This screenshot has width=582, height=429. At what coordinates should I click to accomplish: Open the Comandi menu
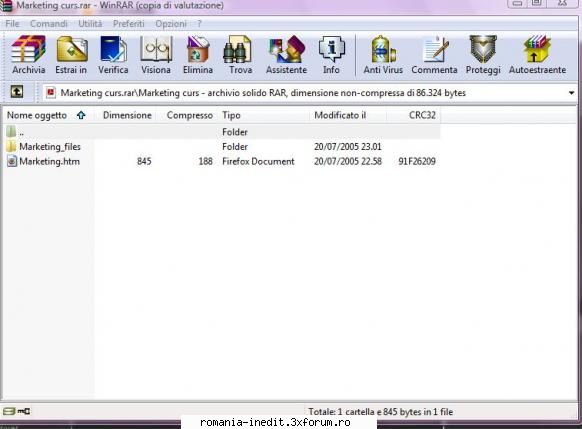point(49,24)
